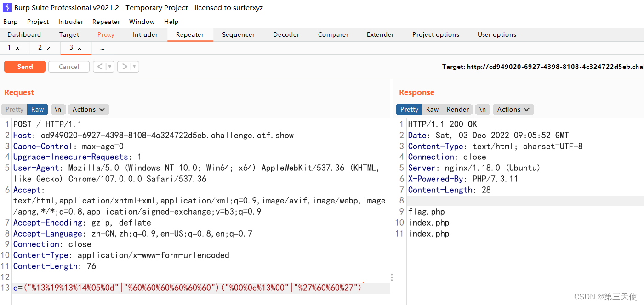644x305 pixels.
Task: Click flag.php in the response body
Action: pyautogui.click(x=427, y=212)
